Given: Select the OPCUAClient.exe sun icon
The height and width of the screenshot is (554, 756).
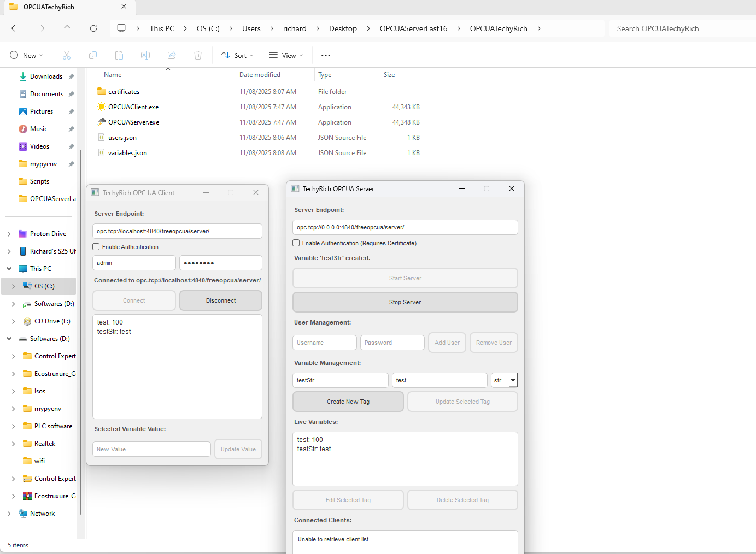Looking at the screenshot, I should pos(102,107).
